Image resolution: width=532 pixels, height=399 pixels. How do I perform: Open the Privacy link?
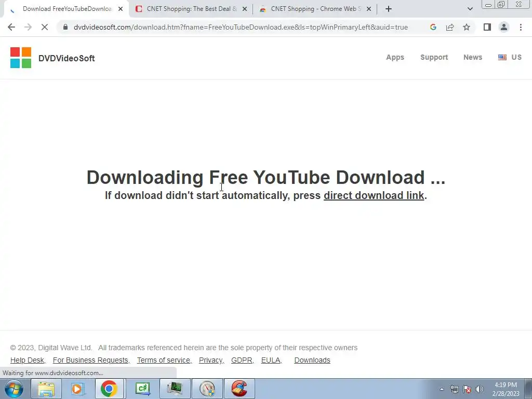[211, 360]
